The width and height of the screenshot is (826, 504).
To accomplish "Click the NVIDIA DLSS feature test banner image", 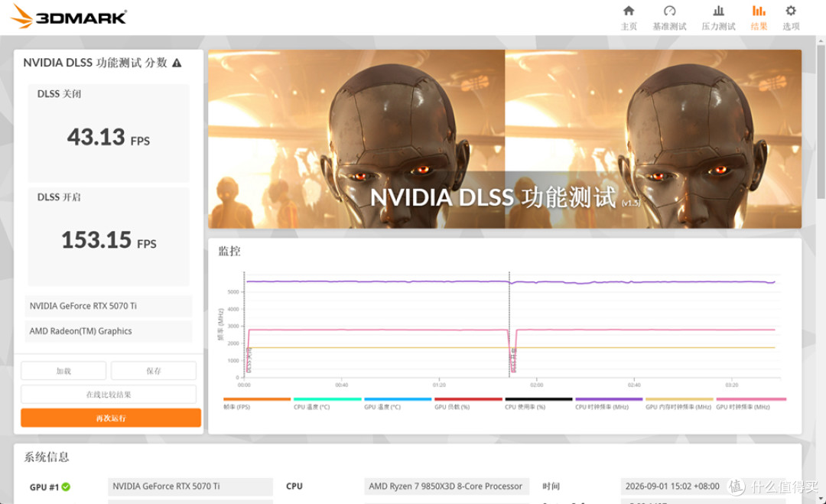I will pyautogui.click(x=505, y=139).
